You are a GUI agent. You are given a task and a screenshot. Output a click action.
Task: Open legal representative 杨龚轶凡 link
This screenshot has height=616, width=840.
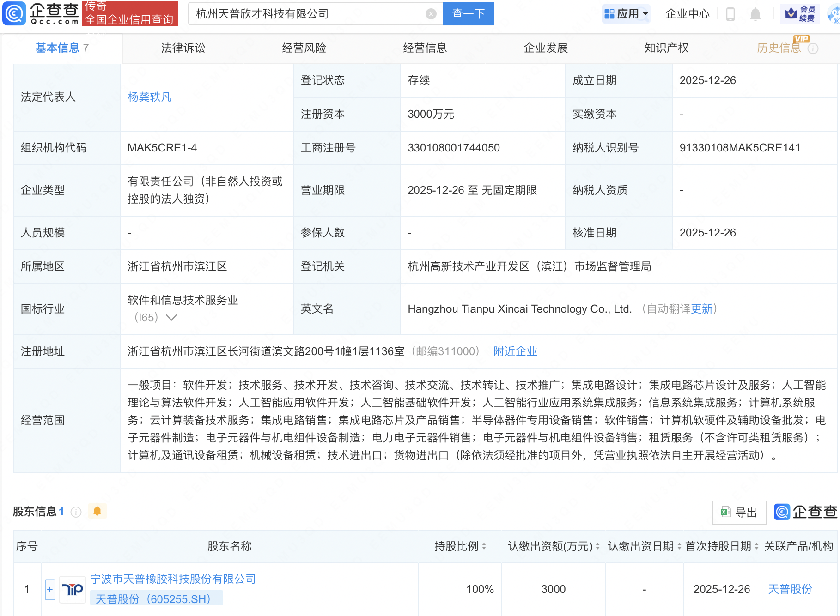coord(150,97)
